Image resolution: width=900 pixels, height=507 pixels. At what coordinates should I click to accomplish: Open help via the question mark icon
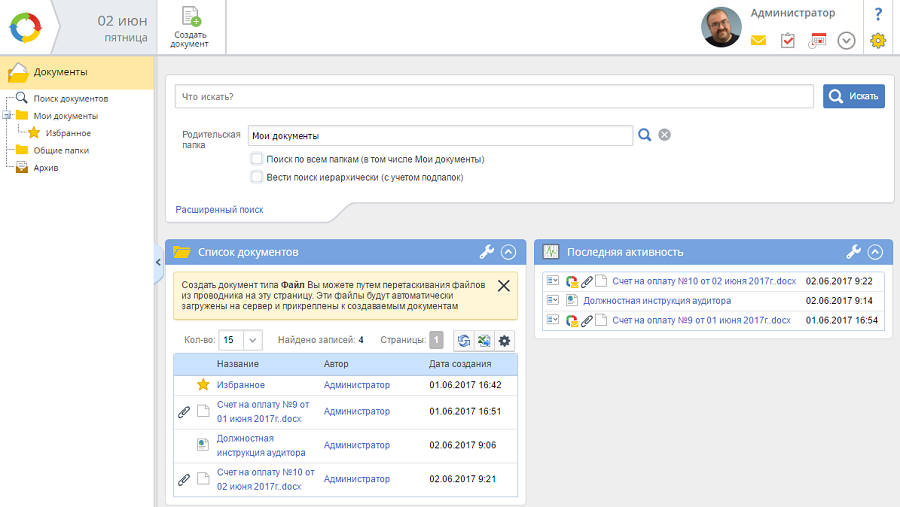click(878, 14)
